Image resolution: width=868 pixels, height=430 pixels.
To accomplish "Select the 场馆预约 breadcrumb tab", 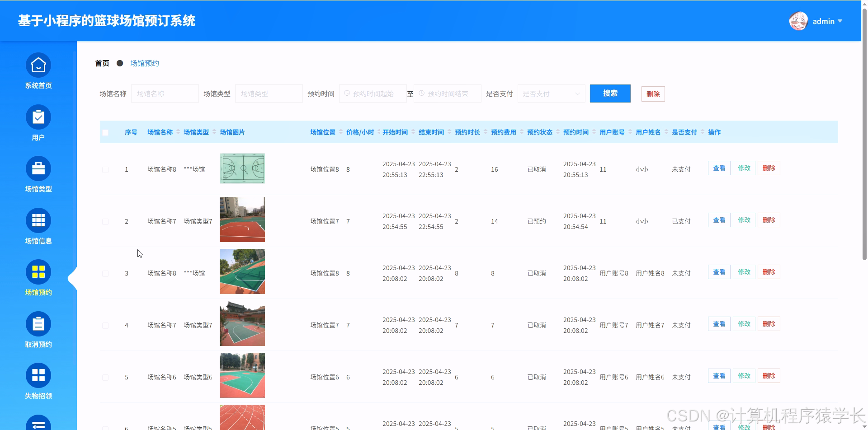I will pyautogui.click(x=145, y=63).
